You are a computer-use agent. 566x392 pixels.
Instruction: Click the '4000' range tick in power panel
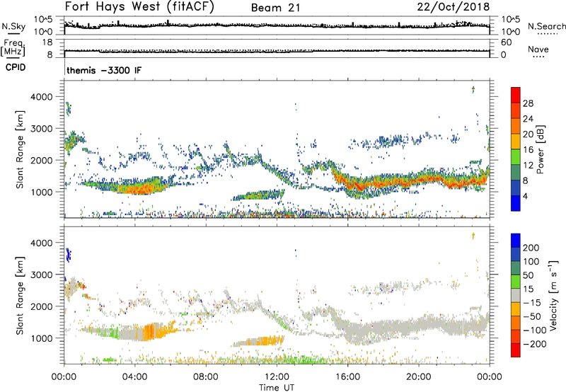tap(42, 97)
